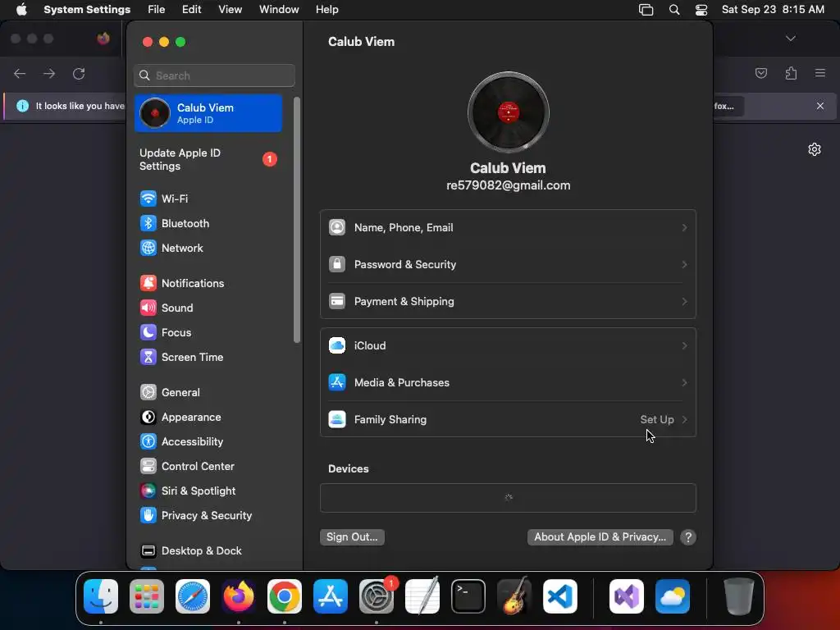Viewport: 840px width, 630px height.
Task: Click Firefox forward arrow
Action: [x=49, y=73]
